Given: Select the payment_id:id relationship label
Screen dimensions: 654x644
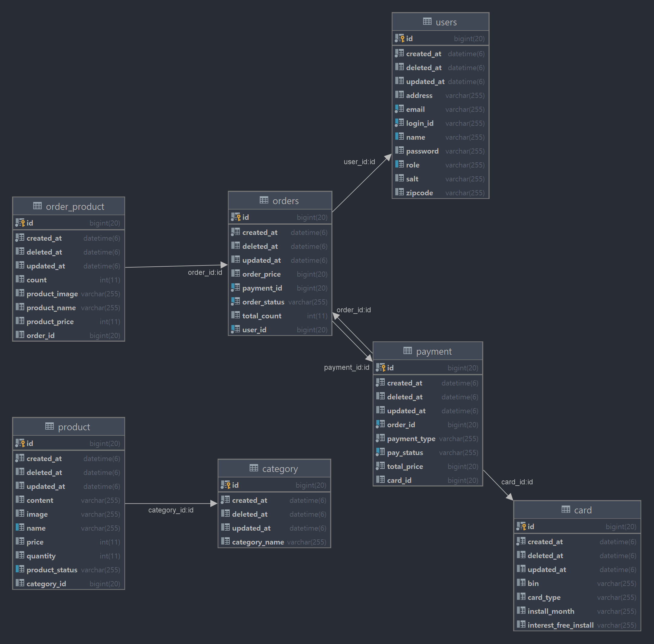Looking at the screenshot, I should coord(347,367).
